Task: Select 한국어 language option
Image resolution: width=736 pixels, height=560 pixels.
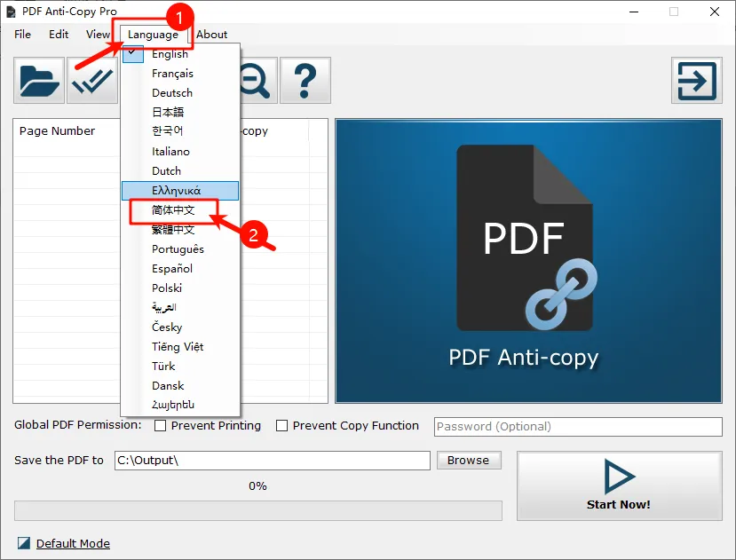Action: coord(180,131)
